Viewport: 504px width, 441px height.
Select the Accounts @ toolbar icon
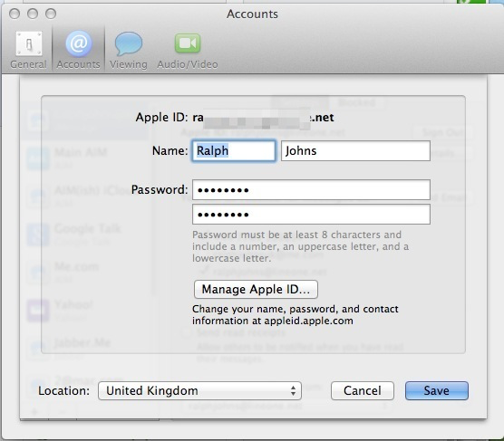tap(79, 43)
